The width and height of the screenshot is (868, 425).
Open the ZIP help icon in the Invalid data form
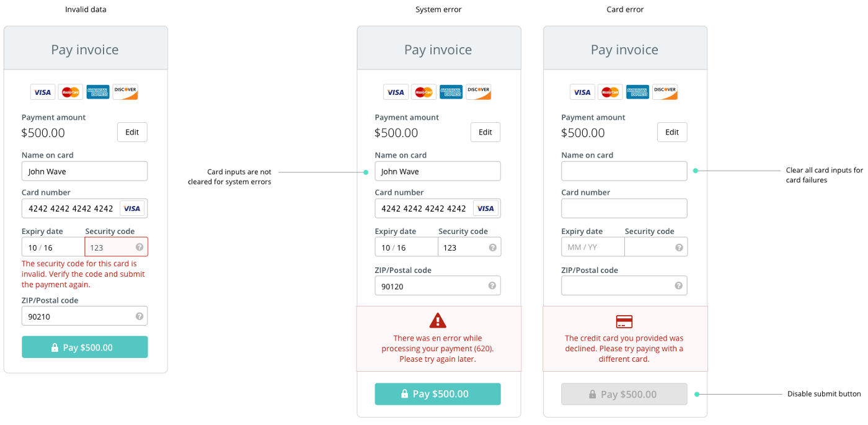click(x=139, y=316)
